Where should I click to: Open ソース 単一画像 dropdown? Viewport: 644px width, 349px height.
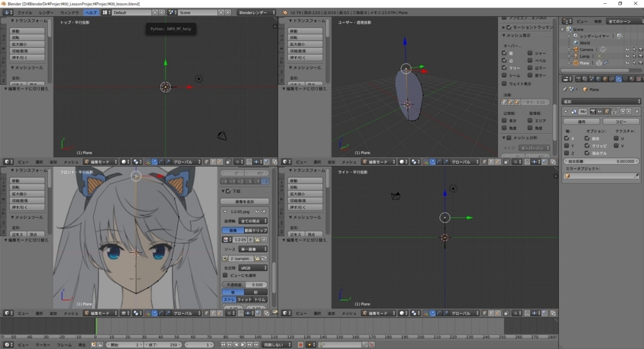point(253,249)
